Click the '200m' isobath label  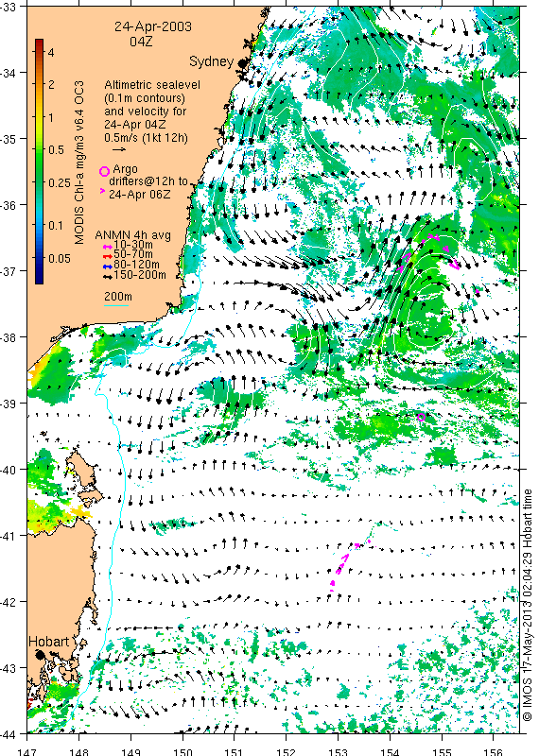[118, 297]
